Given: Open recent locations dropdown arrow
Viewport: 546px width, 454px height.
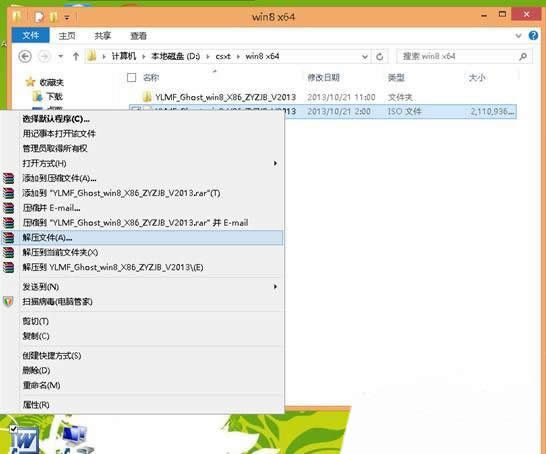Looking at the screenshot, I should (61, 56).
